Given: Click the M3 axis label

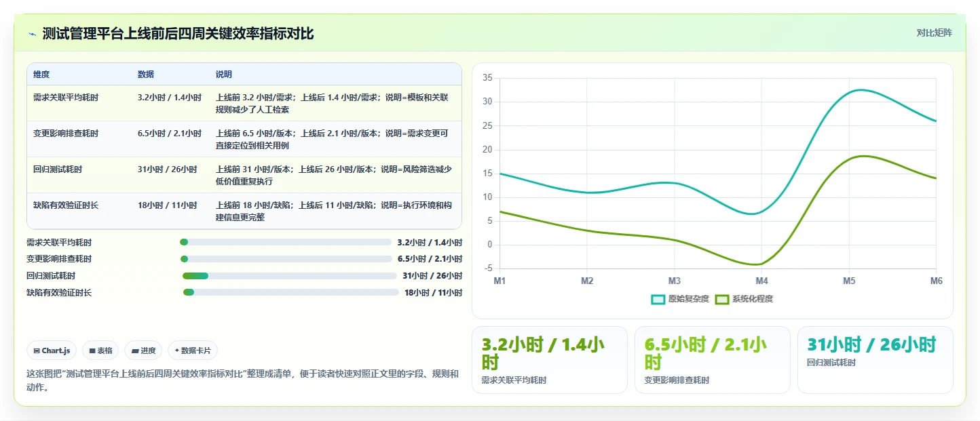Looking at the screenshot, I should 675,281.
